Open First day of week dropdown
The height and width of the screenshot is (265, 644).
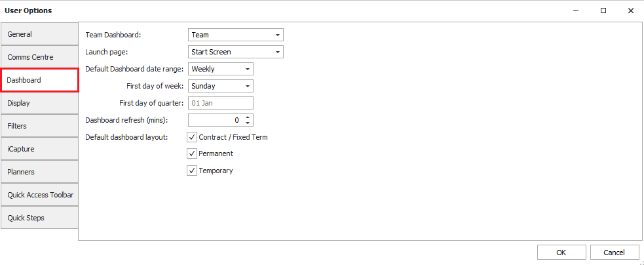pos(248,86)
